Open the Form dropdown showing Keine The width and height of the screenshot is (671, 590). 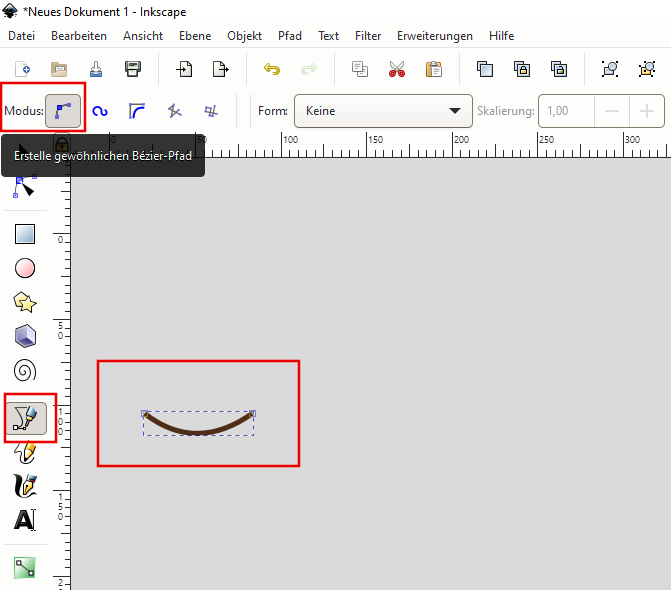click(x=384, y=111)
